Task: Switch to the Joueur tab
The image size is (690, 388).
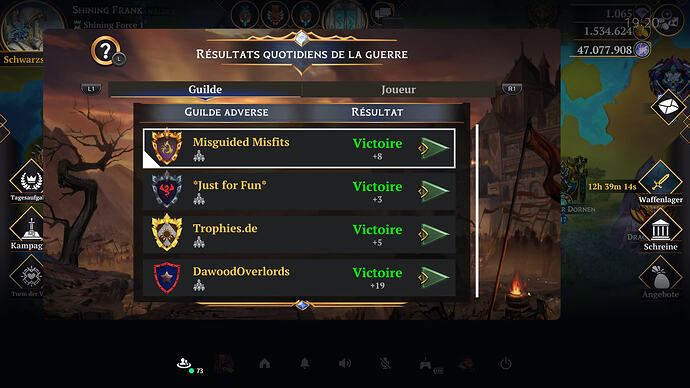Action: coord(398,89)
